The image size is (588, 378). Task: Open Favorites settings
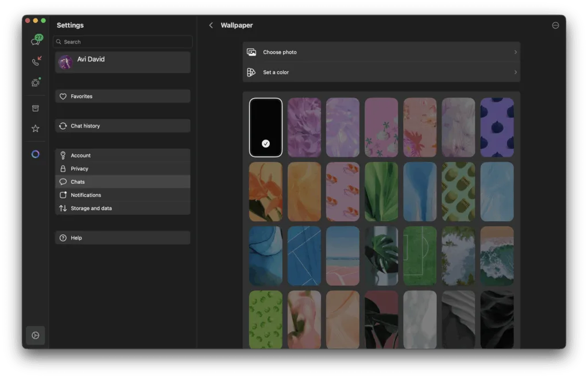123,97
